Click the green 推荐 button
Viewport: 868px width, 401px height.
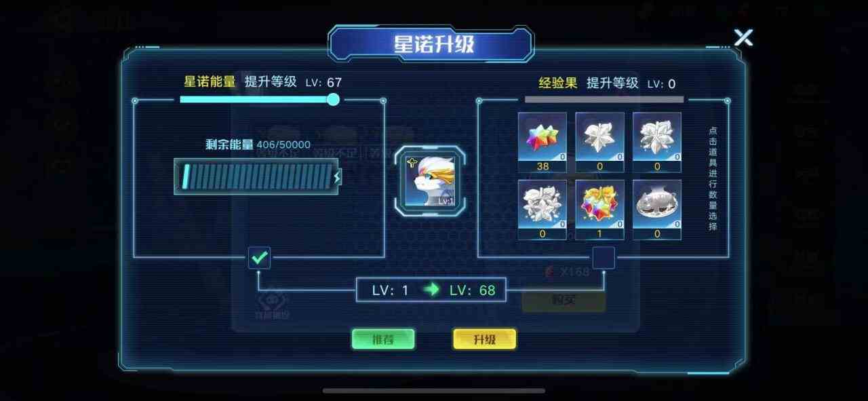[x=383, y=339]
